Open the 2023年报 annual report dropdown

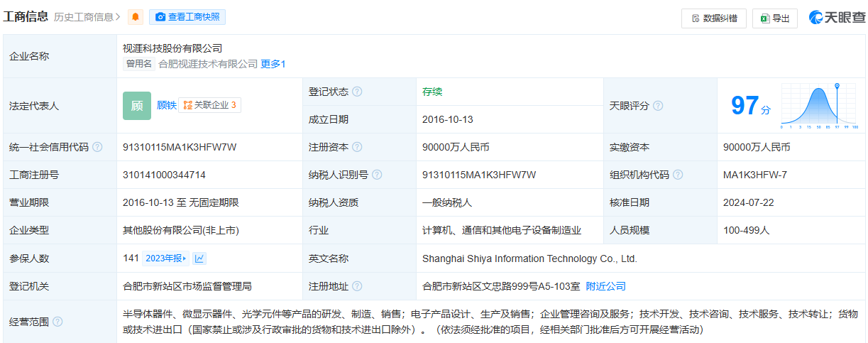166,258
